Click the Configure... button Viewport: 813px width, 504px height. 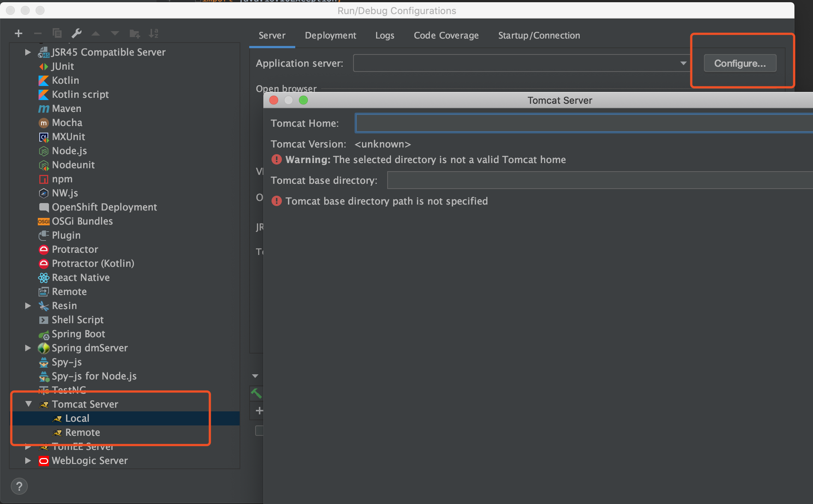(x=740, y=63)
